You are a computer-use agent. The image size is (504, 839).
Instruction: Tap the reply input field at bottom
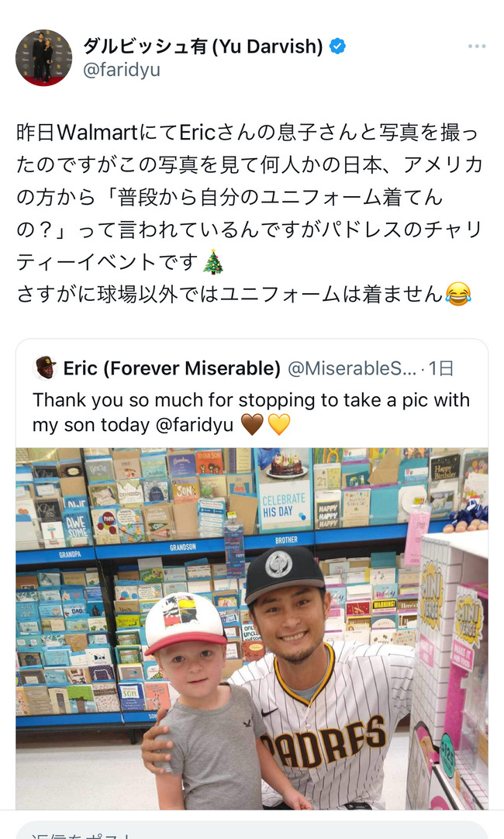(x=252, y=831)
